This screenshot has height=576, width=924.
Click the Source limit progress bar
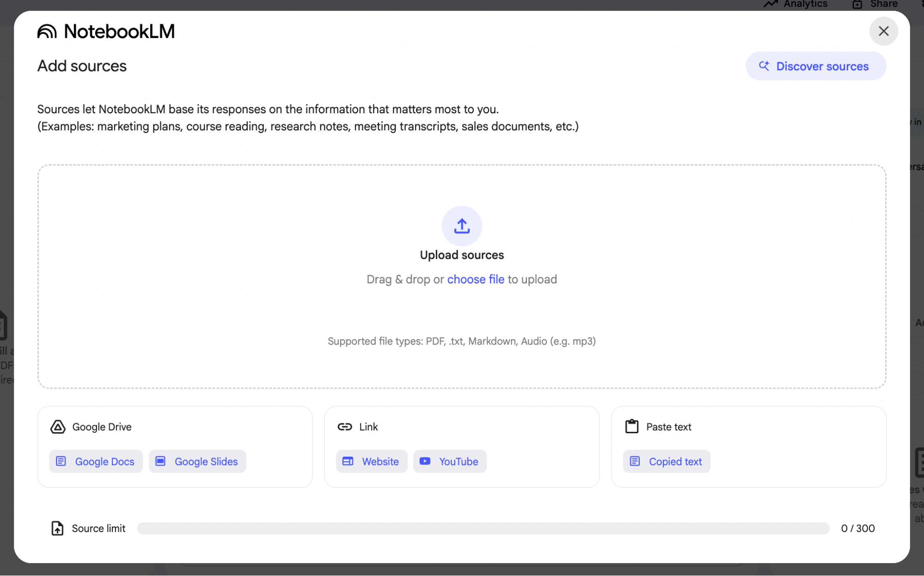(x=483, y=528)
